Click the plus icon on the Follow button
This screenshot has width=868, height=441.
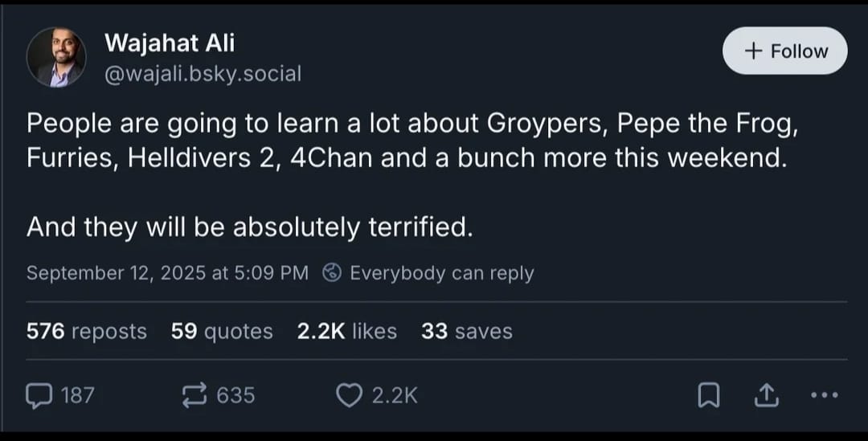752,51
